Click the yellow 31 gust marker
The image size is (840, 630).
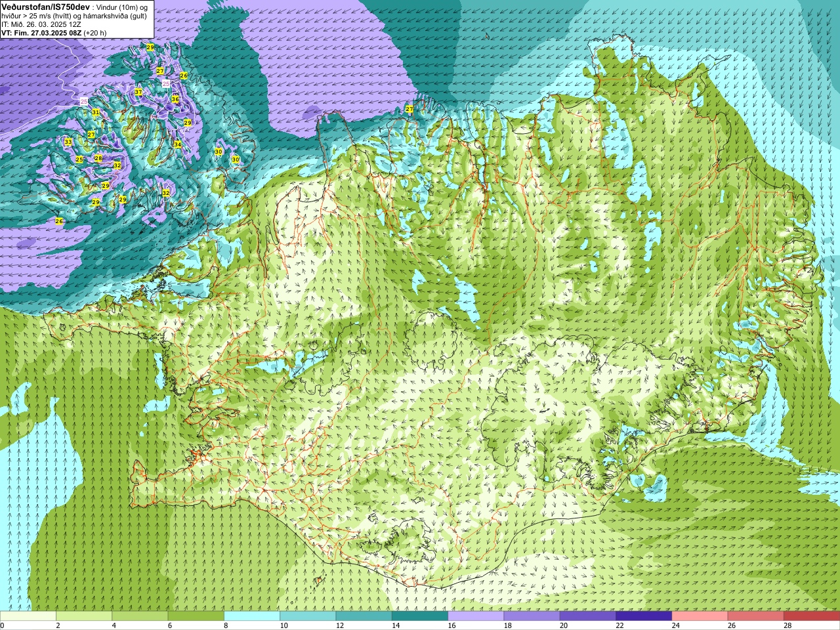point(96,113)
